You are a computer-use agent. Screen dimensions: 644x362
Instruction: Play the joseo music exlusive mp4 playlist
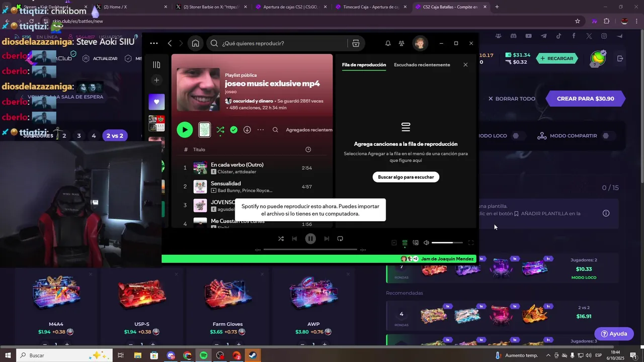(x=185, y=130)
